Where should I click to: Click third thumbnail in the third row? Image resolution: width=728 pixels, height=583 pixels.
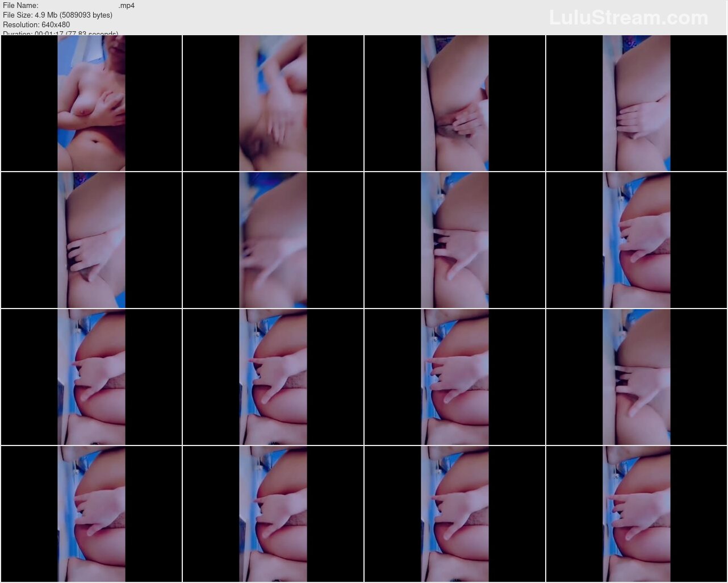[455, 377]
